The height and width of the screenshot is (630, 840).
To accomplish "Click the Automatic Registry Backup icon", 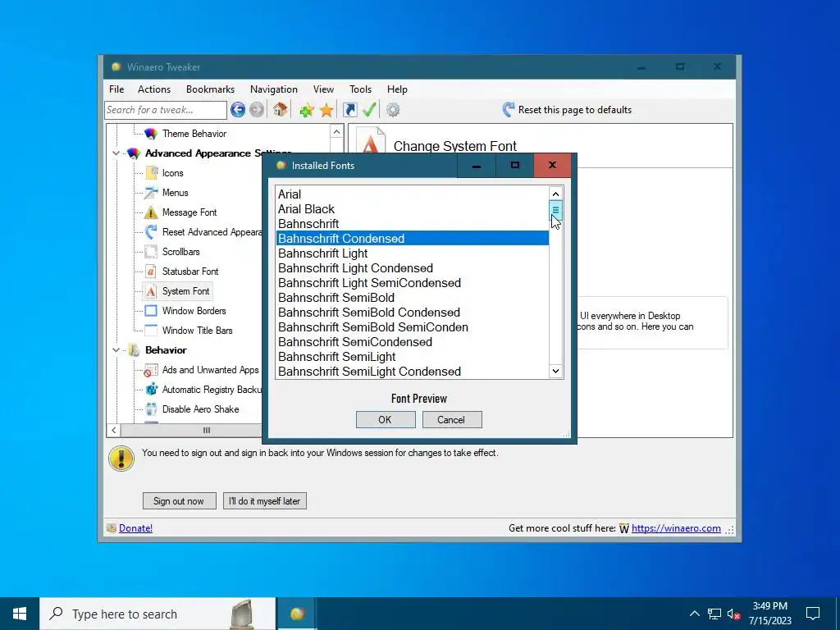I will (152, 389).
